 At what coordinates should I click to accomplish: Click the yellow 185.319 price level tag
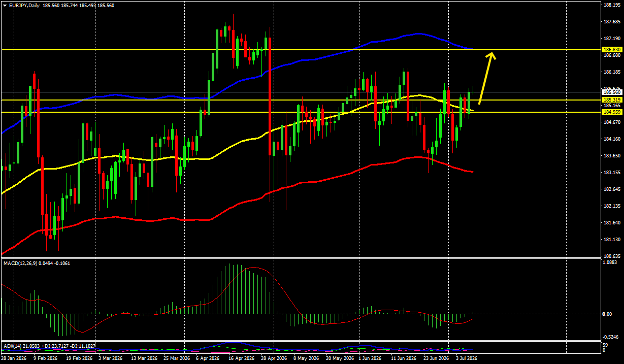coord(611,100)
